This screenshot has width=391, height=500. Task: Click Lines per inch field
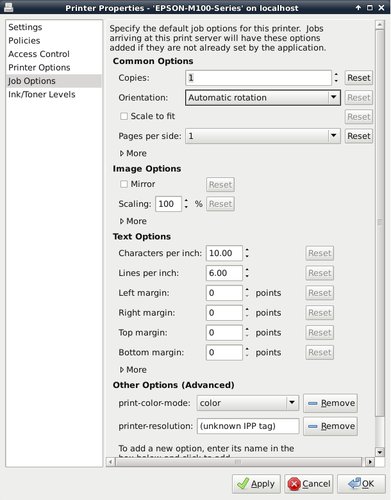click(224, 273)
